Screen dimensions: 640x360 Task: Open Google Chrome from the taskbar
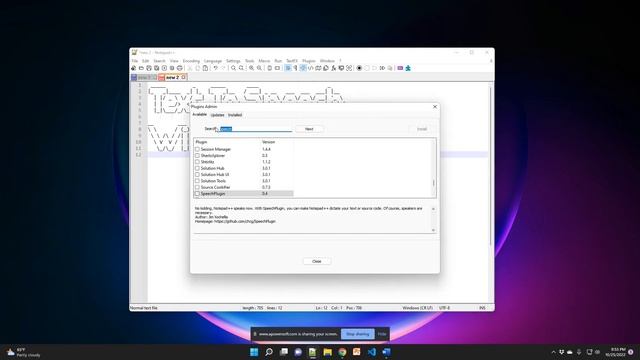pyautogui.click(x=342, y=352)
